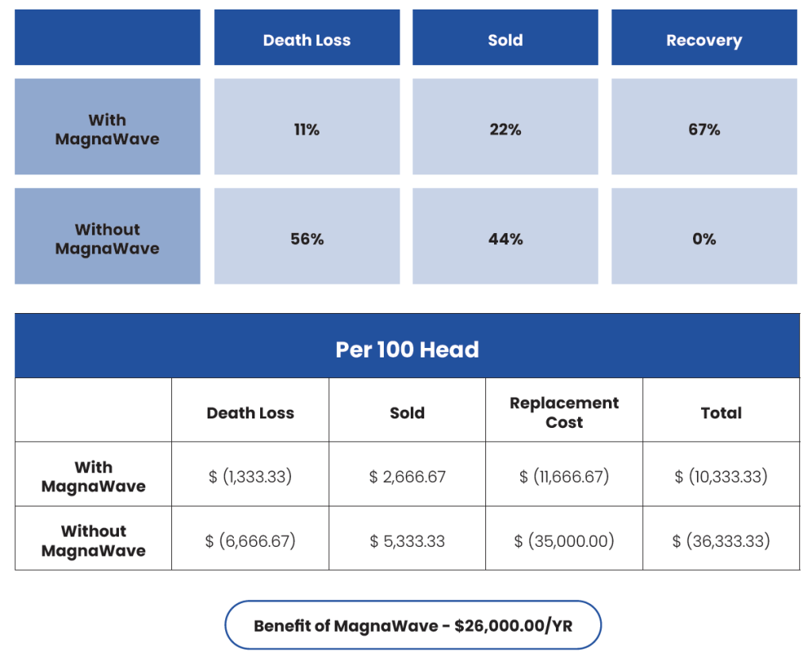Click the Without MagnaWave row label
Screen dimensions: 812x661
click(107, 235)
